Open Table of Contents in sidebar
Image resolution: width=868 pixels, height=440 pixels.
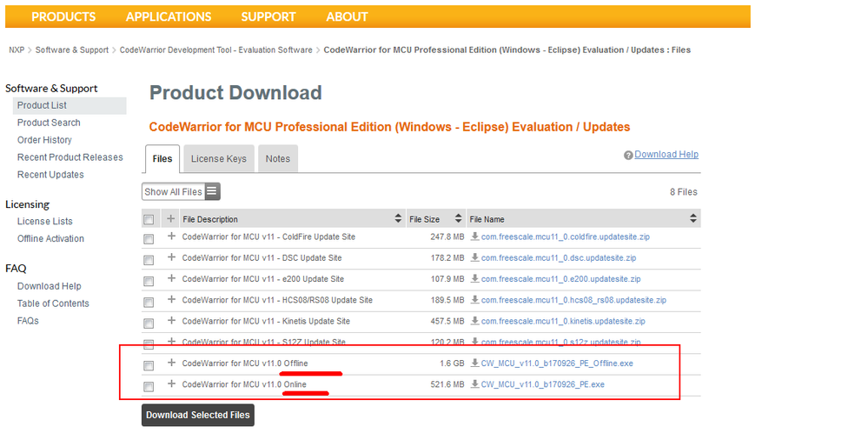pyautogui.click(x=53, y=303)
